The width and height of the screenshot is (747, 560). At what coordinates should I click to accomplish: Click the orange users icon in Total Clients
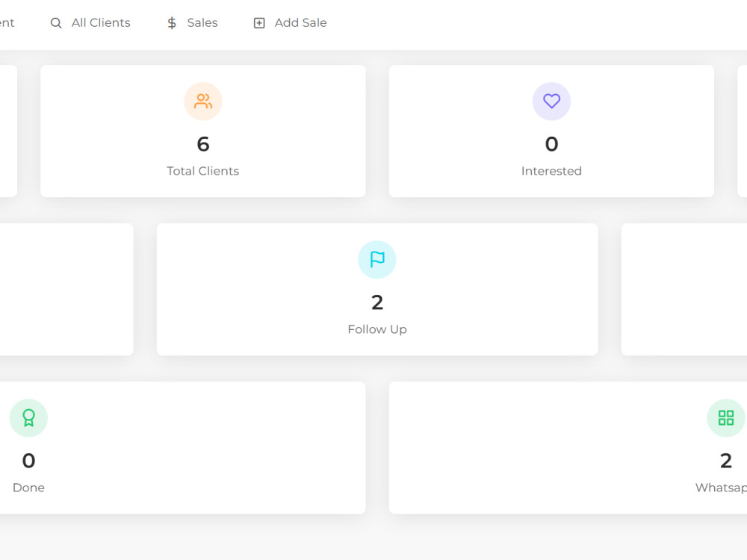tap(203, 102)
